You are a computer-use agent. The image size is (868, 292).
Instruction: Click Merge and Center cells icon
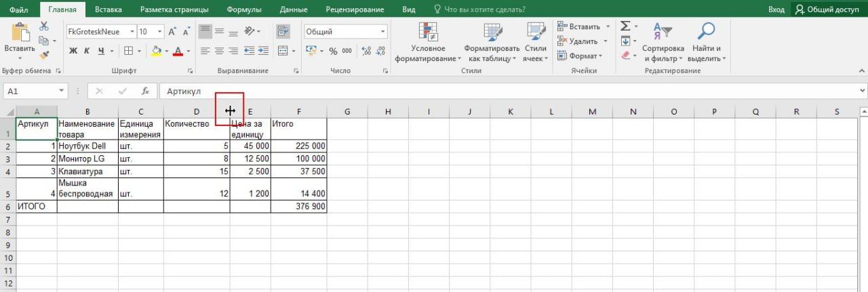coord(283,51)
